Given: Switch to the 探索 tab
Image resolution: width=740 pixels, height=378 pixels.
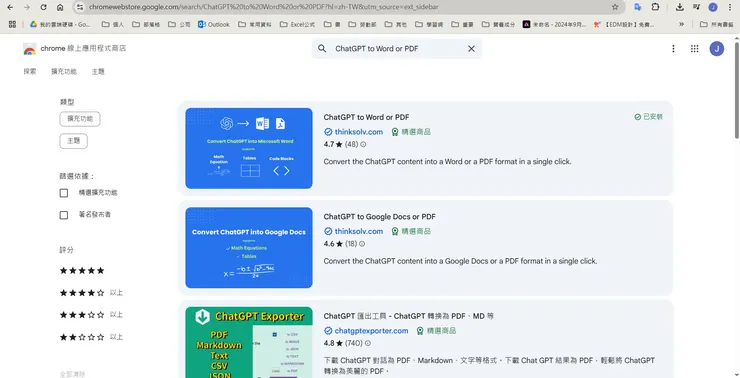Looking at the screenshot, I should click(x=30, y=71).
